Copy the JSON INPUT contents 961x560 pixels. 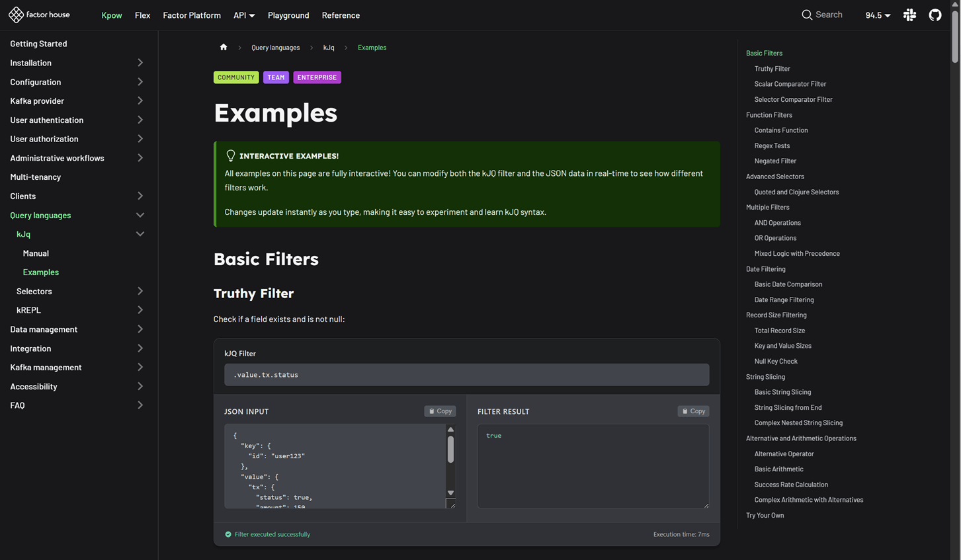(x=440, y=411)
